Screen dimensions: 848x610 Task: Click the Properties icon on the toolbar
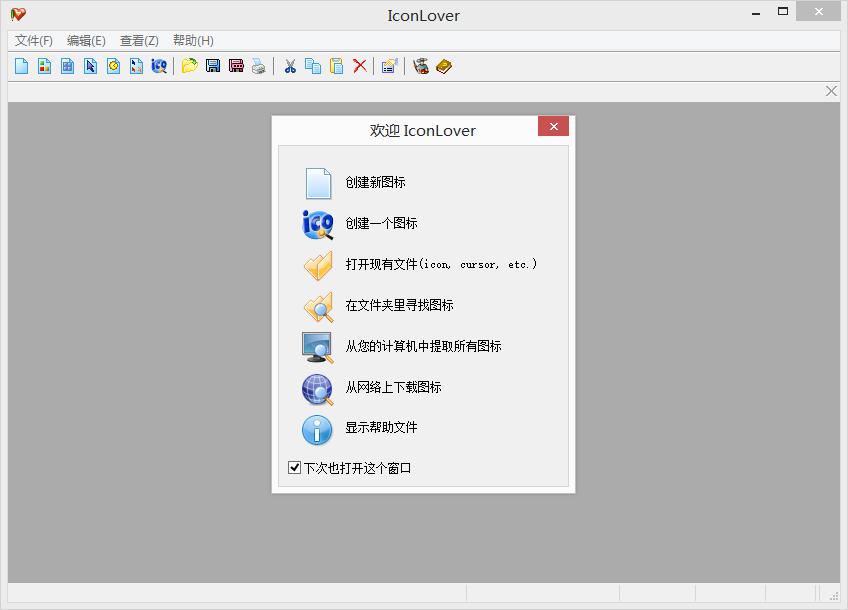(x=388, y=66)
